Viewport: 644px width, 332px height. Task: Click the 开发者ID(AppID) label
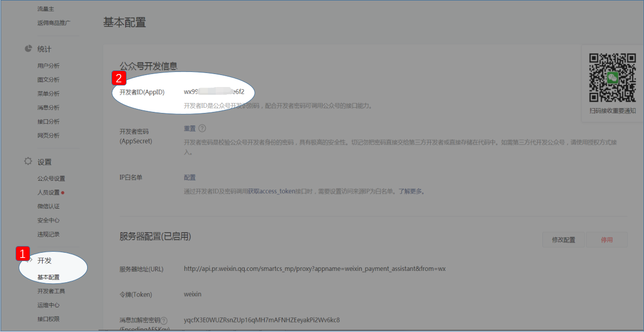coord(142,92)
